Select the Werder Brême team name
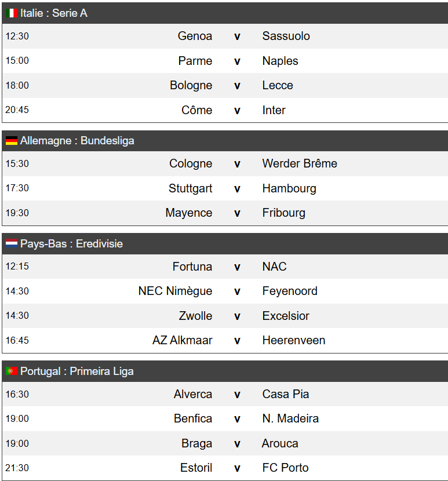448x481 pixels. [x=299, y=163]
